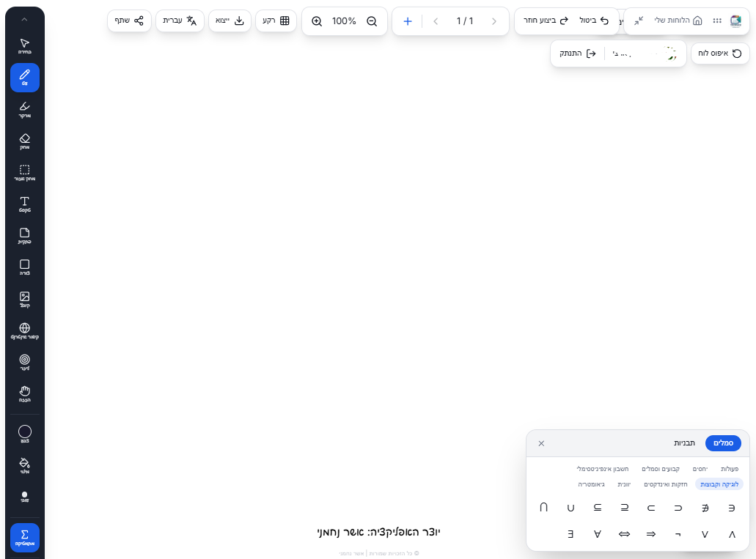This screenshot has width=756, height=559.
Task: Toggle the sigma math symbols panel
Action: [24, 537]
